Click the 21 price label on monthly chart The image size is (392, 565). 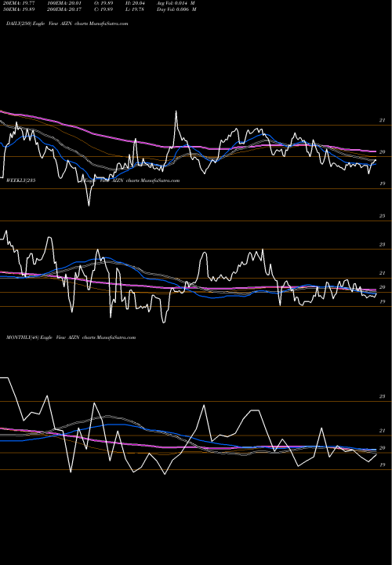coord(383,431)
